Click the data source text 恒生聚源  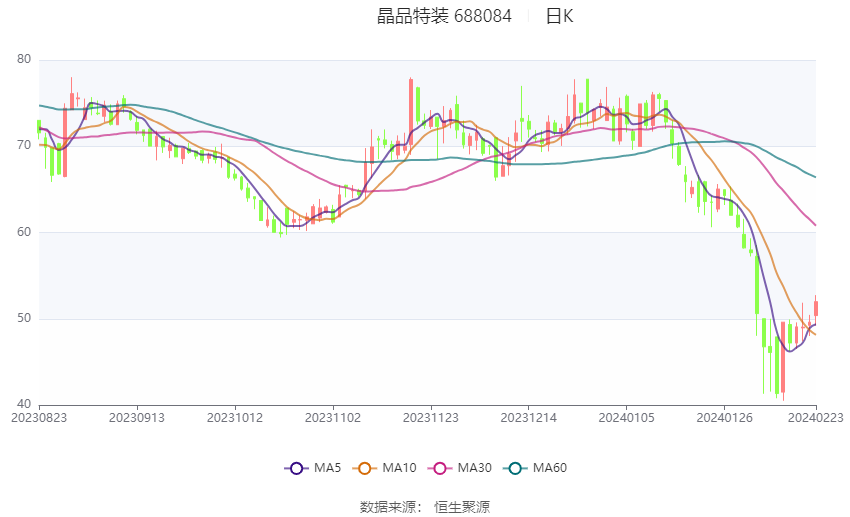(x=462, y=507)
